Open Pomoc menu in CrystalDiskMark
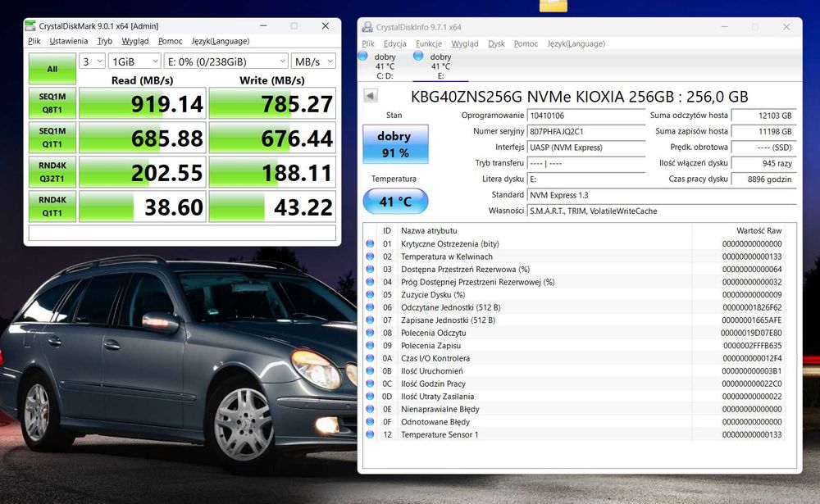820x504 pixels. tap(170, 41)
